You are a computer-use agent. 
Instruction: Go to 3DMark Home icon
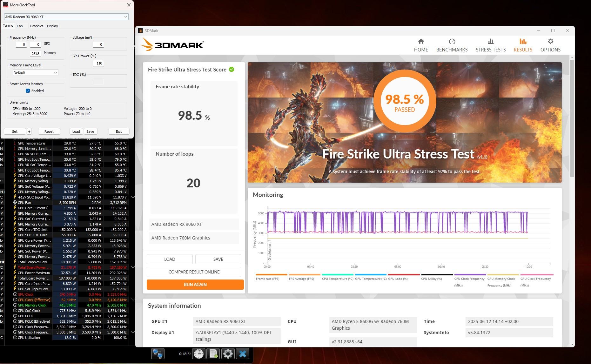click(421, 41)
